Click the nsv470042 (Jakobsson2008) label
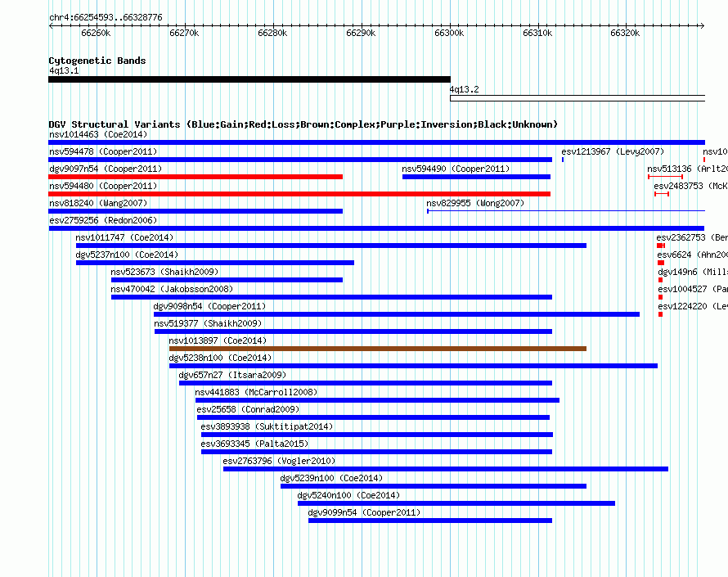The width and height of the screenshot is (728, 577). coord(172,289)
